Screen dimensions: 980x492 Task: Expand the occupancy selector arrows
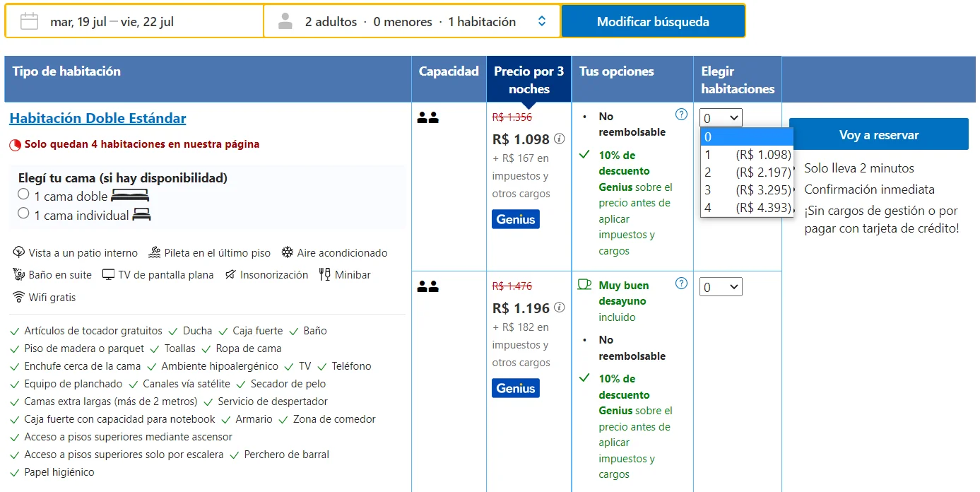click(542, 21)
